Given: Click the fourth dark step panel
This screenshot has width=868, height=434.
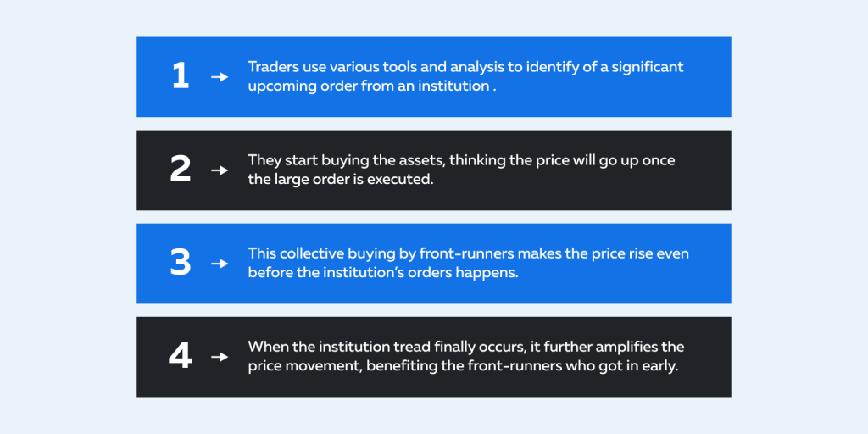Looking at the screenshot, I should [434, 357].
